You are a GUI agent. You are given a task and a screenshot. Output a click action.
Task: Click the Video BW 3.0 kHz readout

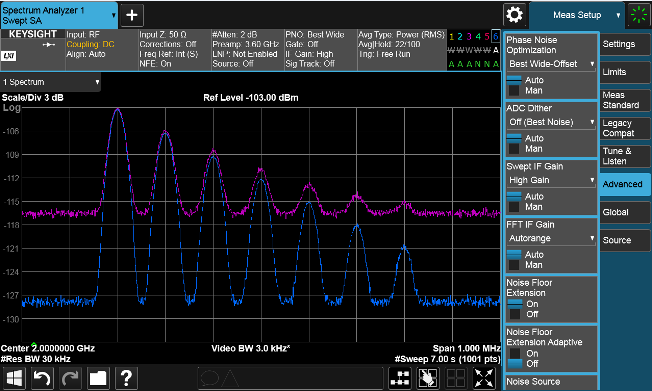251,349
